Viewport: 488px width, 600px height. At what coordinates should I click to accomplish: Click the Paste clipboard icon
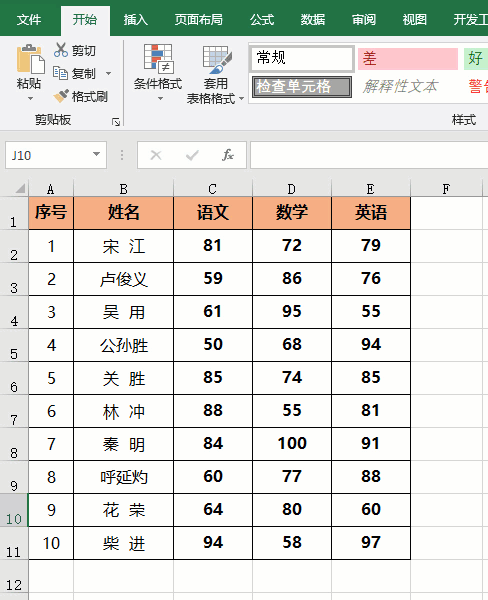coord(30,59)
